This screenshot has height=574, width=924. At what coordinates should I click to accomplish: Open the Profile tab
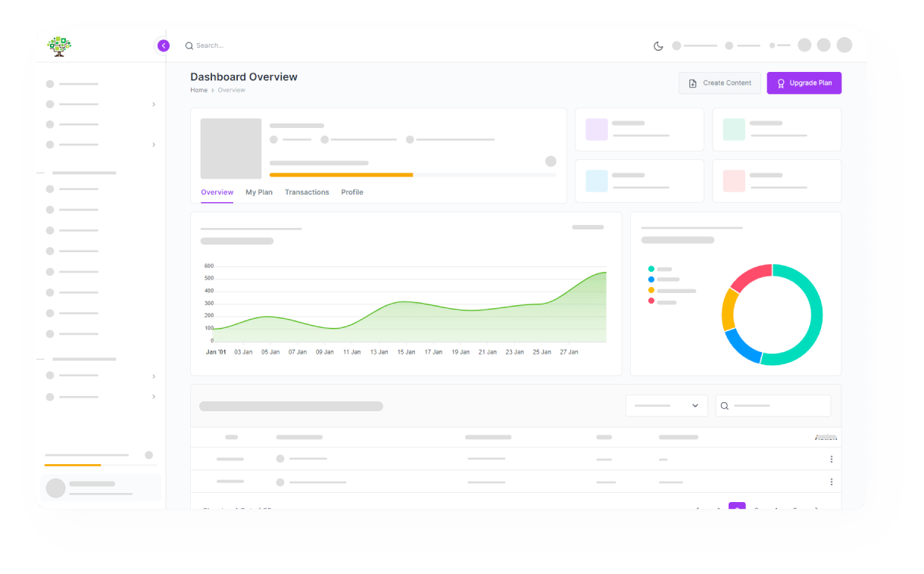click(352, 192)
